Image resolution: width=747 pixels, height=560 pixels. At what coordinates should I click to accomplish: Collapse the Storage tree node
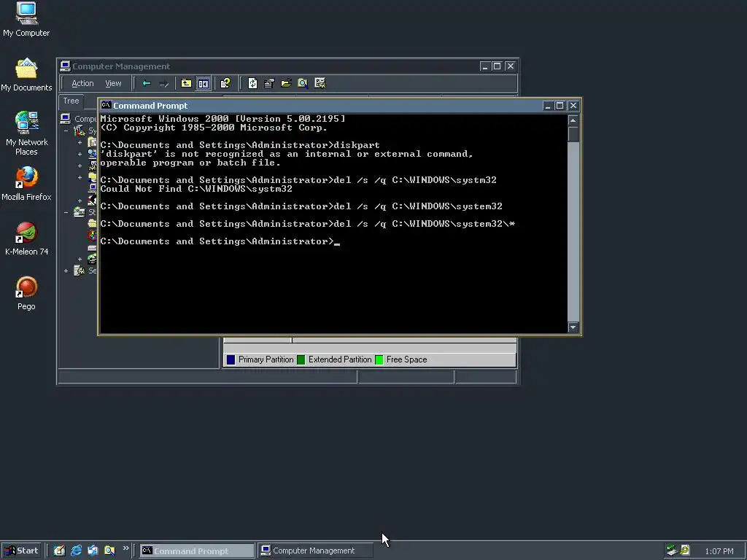coord(66,212)
